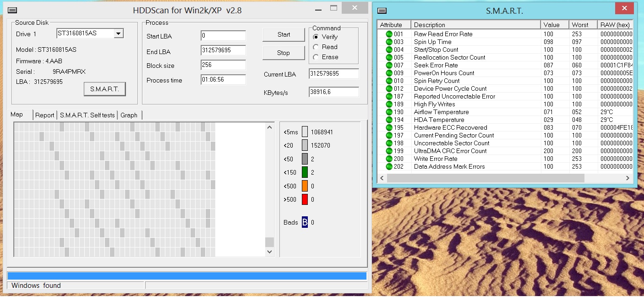Click green status icon for Spin Up Time
This screenshot has height=297, width=644.
pyautogui.click(x=389, y=42)
